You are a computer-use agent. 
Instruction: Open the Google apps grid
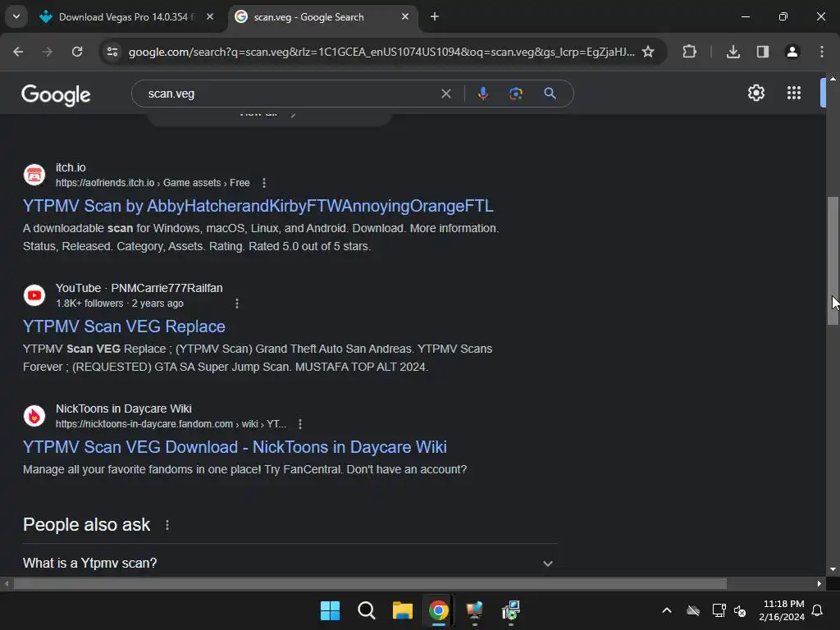click(794, 94)
